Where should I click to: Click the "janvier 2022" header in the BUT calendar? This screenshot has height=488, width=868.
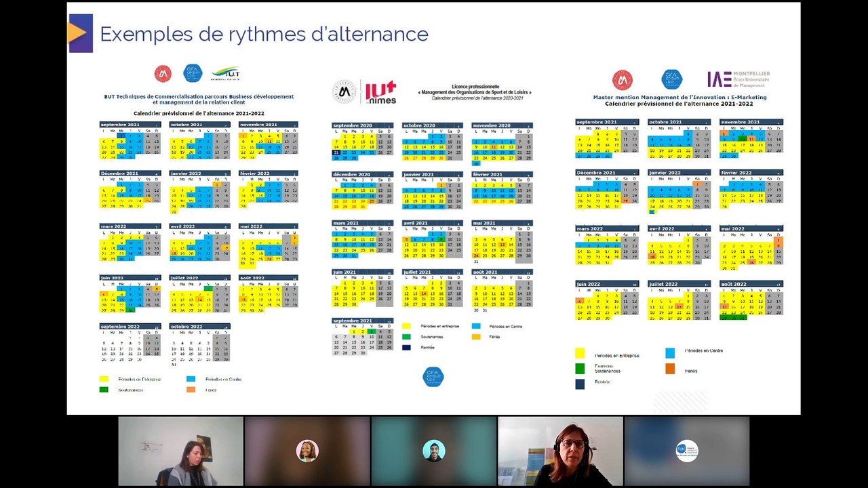point(199,173)
